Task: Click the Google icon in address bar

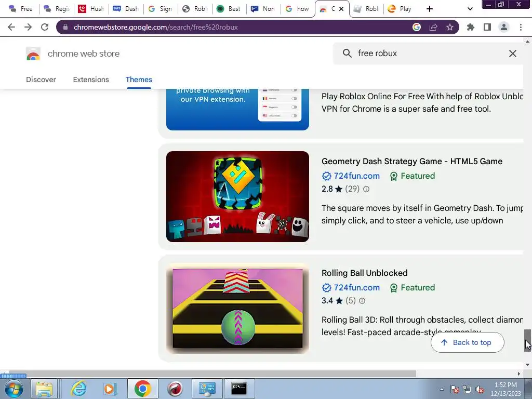Action: coord(417,27)
